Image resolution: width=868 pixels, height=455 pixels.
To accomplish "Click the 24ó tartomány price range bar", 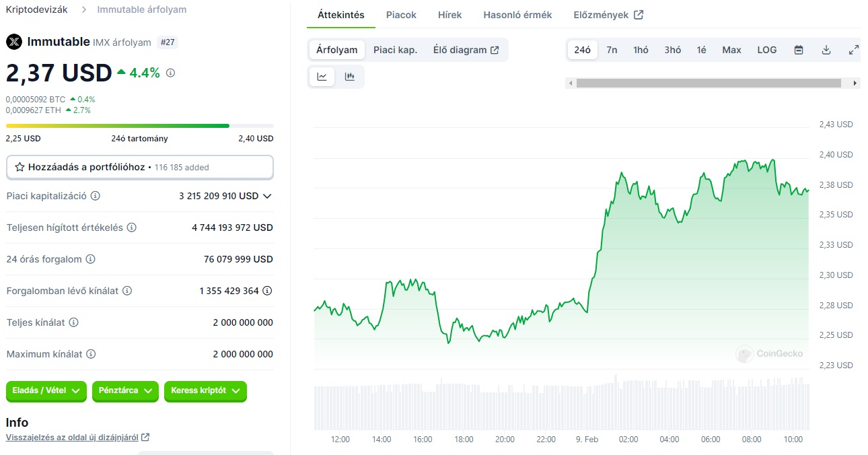I will 140,126.
